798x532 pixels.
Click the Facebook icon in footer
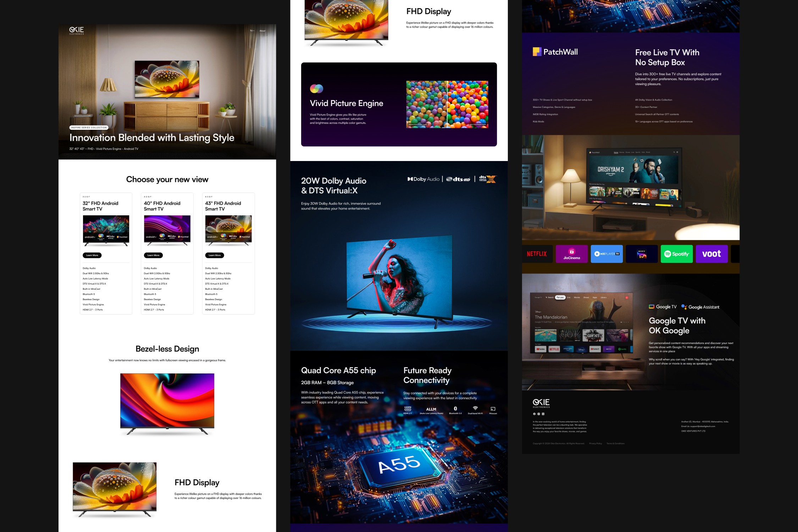click(534, 414)
